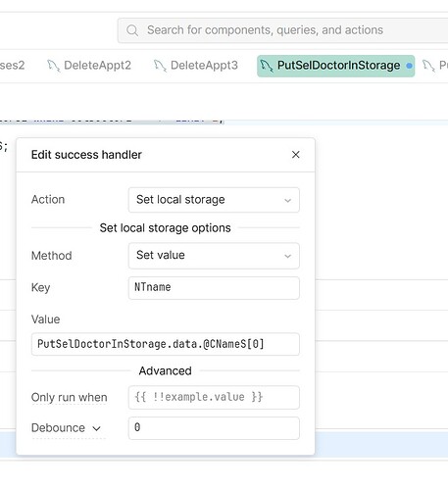Click the DeleteAppt3 query database icon
The width and height of the screenshot is (448, 490).
pyautogui.click(x=160, y=66)
